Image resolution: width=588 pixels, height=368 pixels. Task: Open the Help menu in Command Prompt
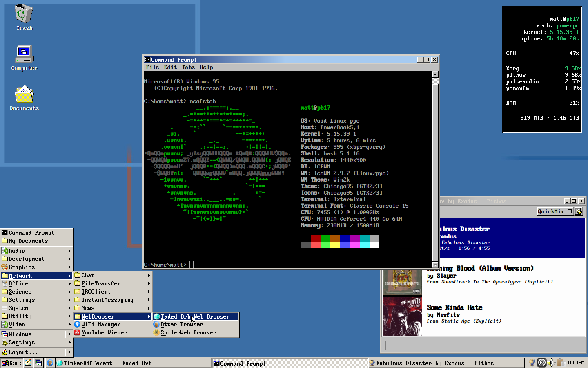(x=206, y=67)
